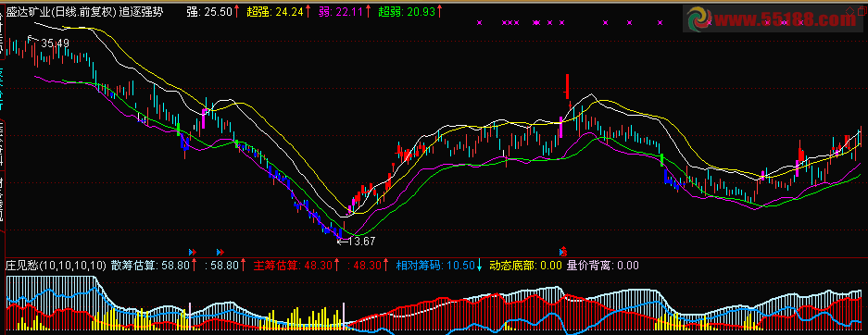This screenshot has height=335, width=868.
Task: Open the 庄见愁(10,10,10,10) sub-indicator parameters
Action: click(x=56, y=266)
